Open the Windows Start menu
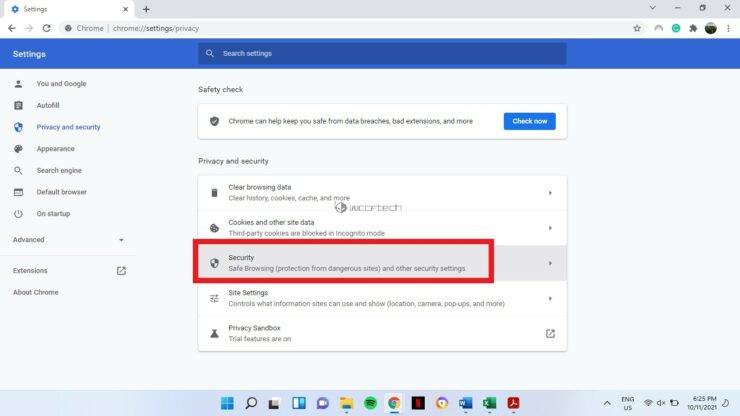The height and width of the screenshot is (416, 740). point(227,403)
